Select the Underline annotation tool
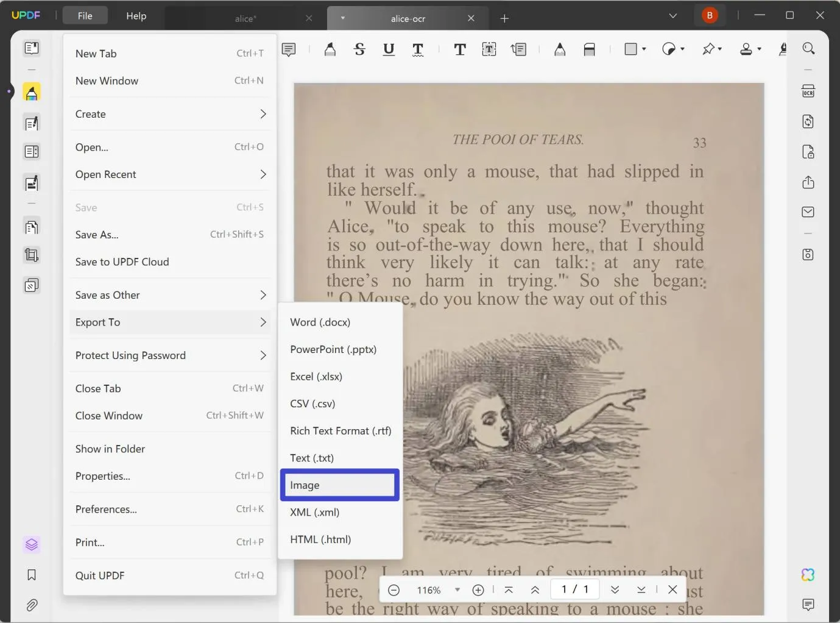Screen dimensions: 840x623 click(389, 49)
